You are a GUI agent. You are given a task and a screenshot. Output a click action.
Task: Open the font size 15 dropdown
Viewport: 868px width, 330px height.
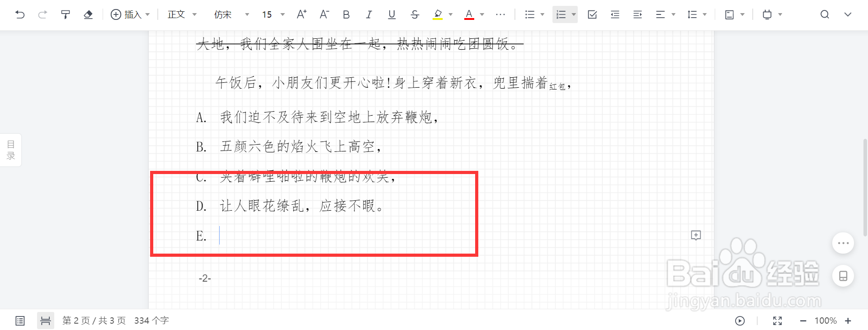click(273, 14)
